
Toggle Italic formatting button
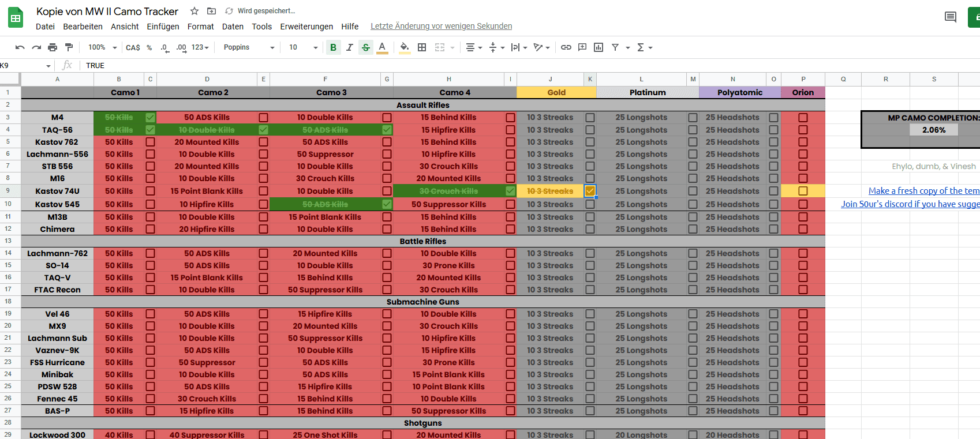(x=349, y=47)
